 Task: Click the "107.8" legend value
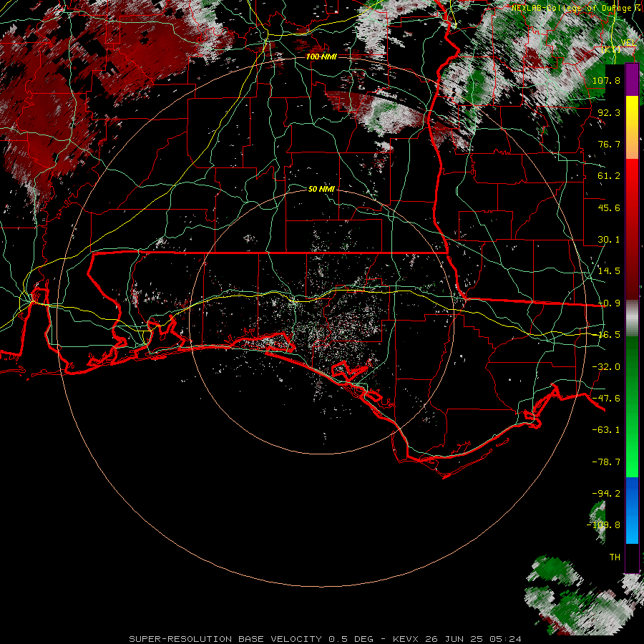(x=606, y=80)
